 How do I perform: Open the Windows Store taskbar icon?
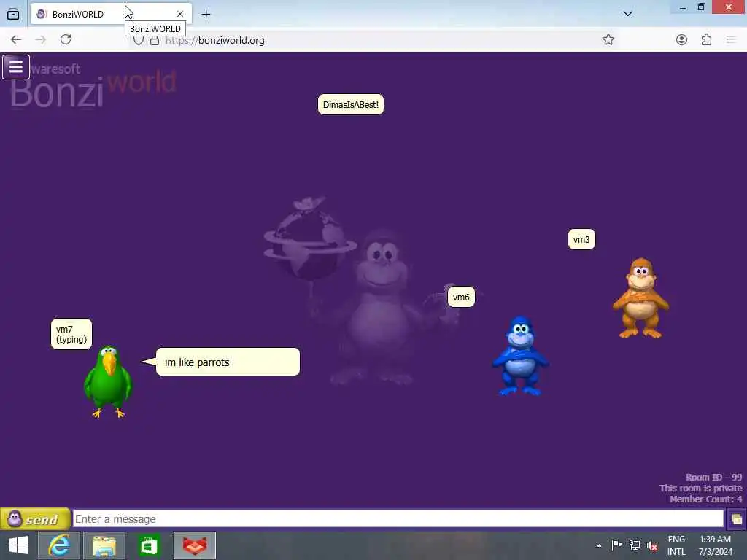[x=149, y=545]
